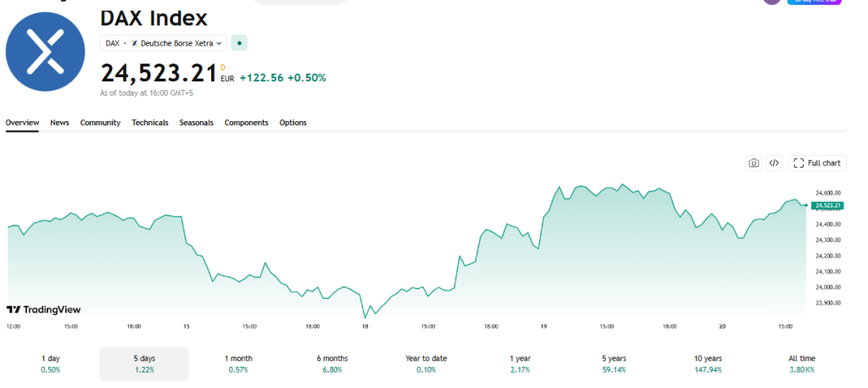The height and width of the screenshot is (388, 868).
Task: Select the All time range
Action: pyautogui.click(x=802, y=363)
